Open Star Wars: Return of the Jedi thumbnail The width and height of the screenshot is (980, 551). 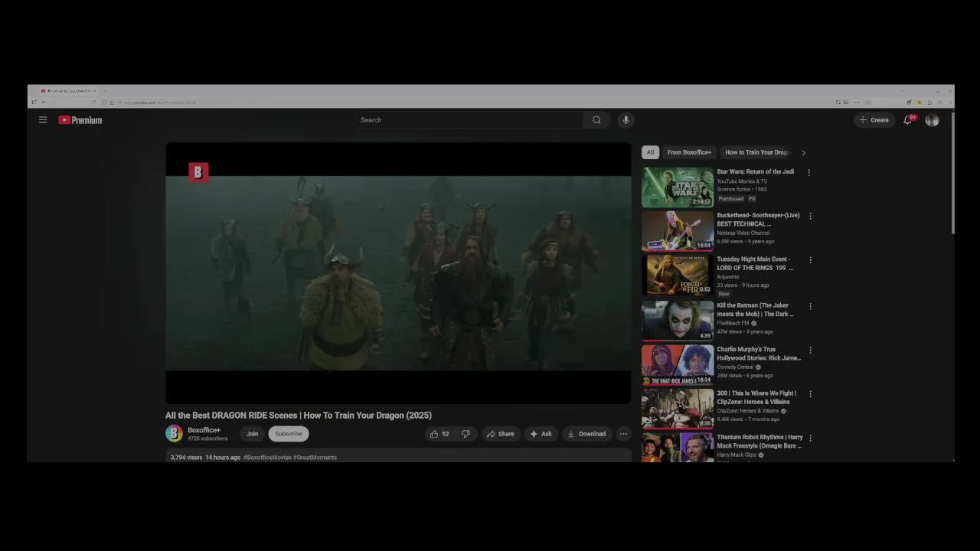(678, 187)
